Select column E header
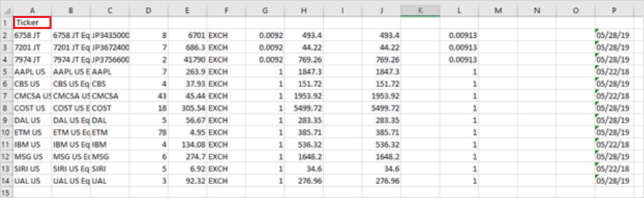This screenshot has width=644, height=198. (x=187, y=11)
